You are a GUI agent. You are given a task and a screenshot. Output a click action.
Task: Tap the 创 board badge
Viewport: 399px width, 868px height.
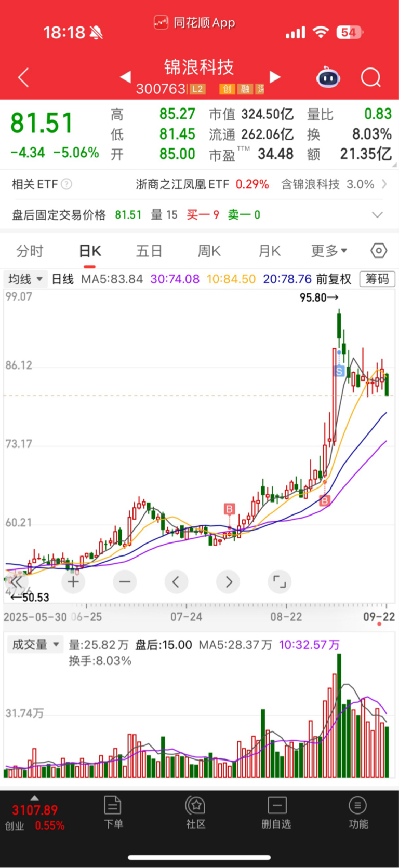(227, 89)
